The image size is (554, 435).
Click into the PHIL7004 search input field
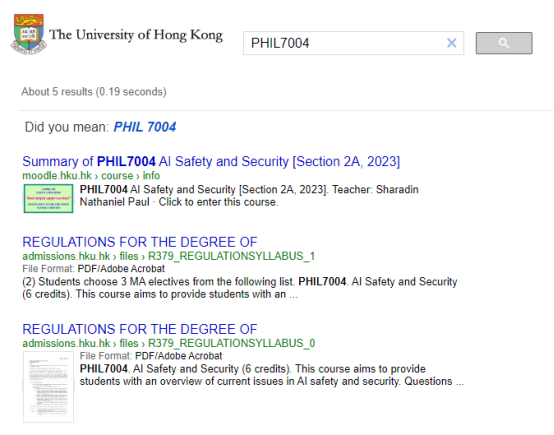[344, 43]
